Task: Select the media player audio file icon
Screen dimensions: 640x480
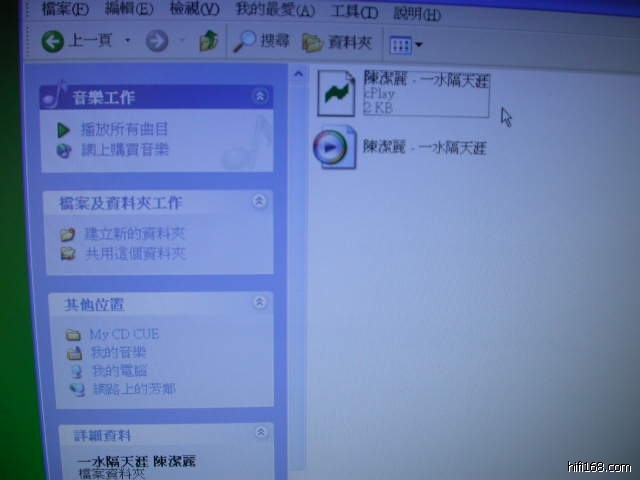Action: pos(333,148)
